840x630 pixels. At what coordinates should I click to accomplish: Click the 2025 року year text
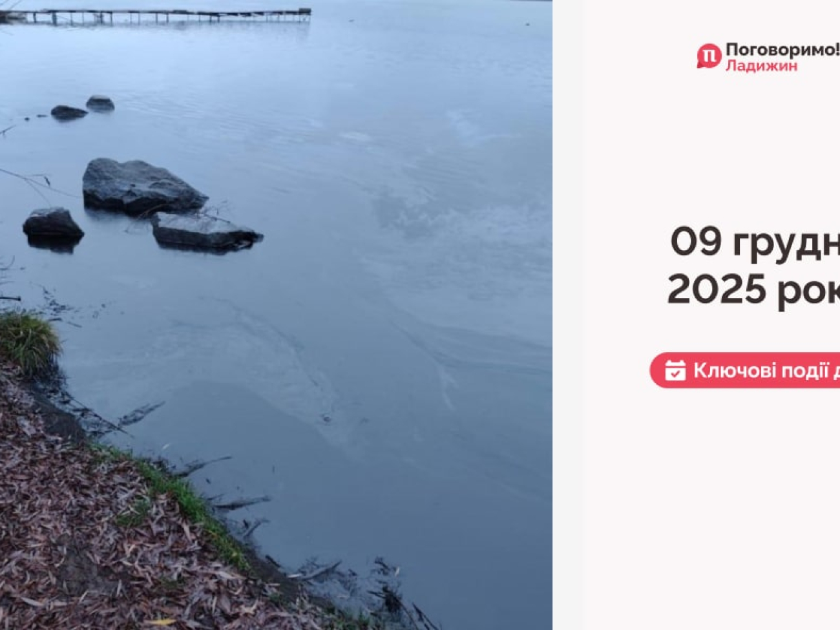coord(753,288)
